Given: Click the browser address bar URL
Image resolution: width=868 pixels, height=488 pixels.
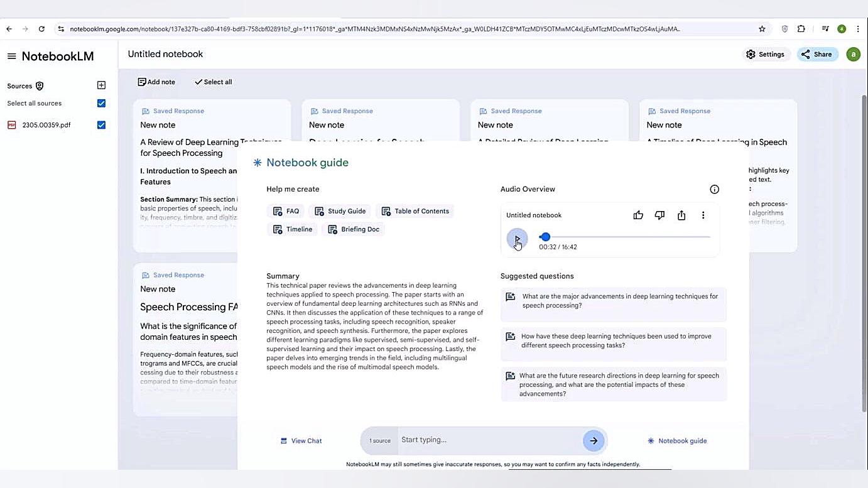Looking at the screenshot, I should coord(375,29).
